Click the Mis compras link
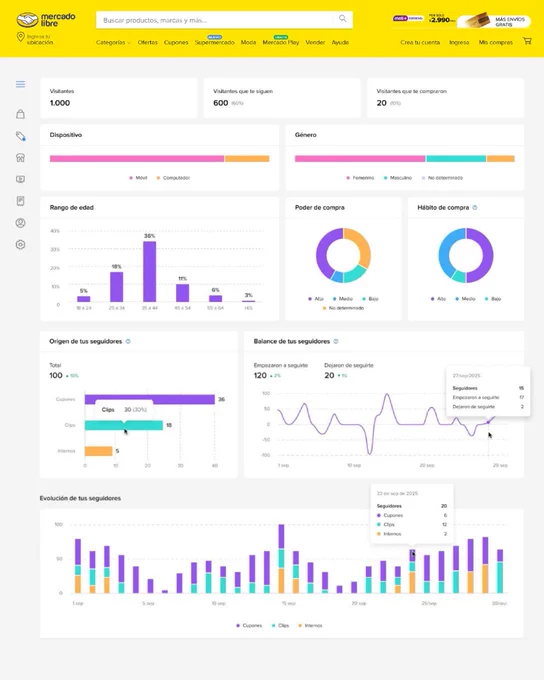544x680 pixels. pos(495,42)
